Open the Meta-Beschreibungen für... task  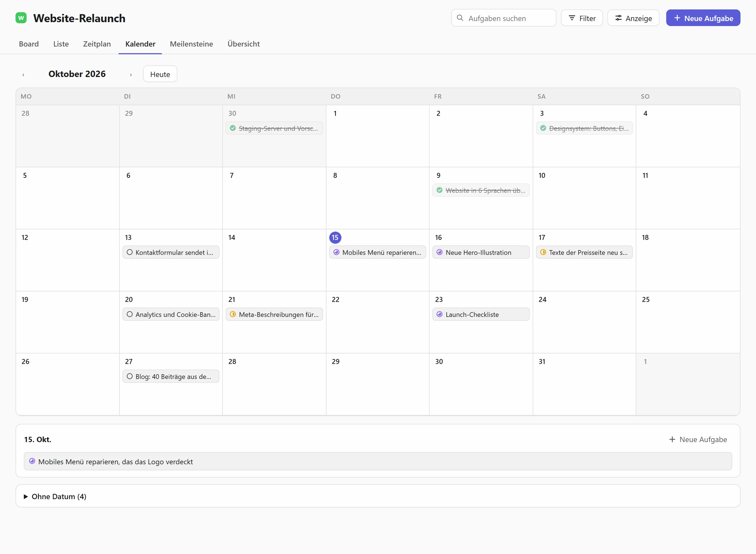point(274,314)
